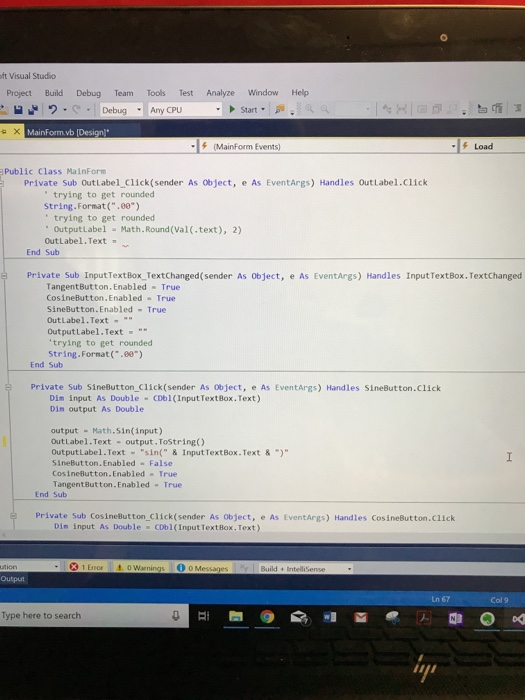The height and width of the screenshot is (700, 525).
Task: Open Find in Files toolbar icon
Action: [x=280, y=109]
